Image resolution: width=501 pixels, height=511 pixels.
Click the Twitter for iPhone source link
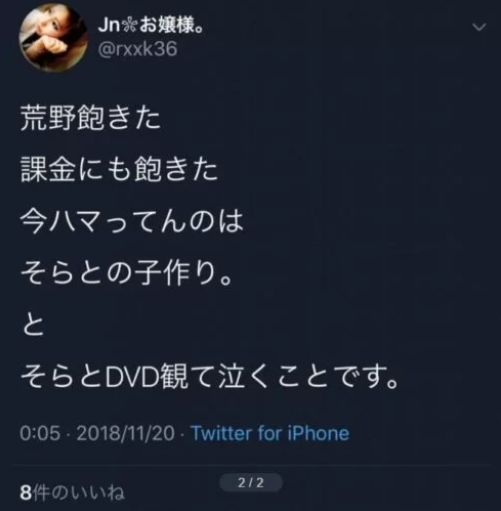270,433
